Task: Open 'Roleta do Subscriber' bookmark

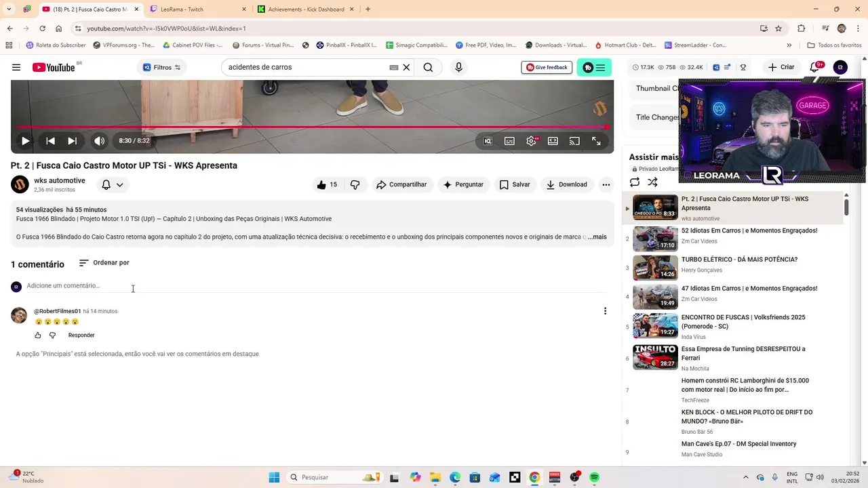Action: click(x=56, y=45)
